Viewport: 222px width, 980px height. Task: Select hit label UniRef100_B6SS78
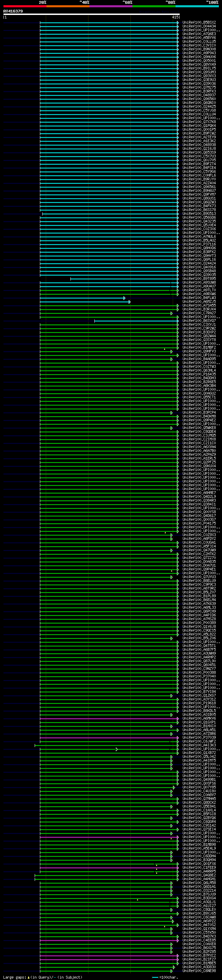coord(199,210)
